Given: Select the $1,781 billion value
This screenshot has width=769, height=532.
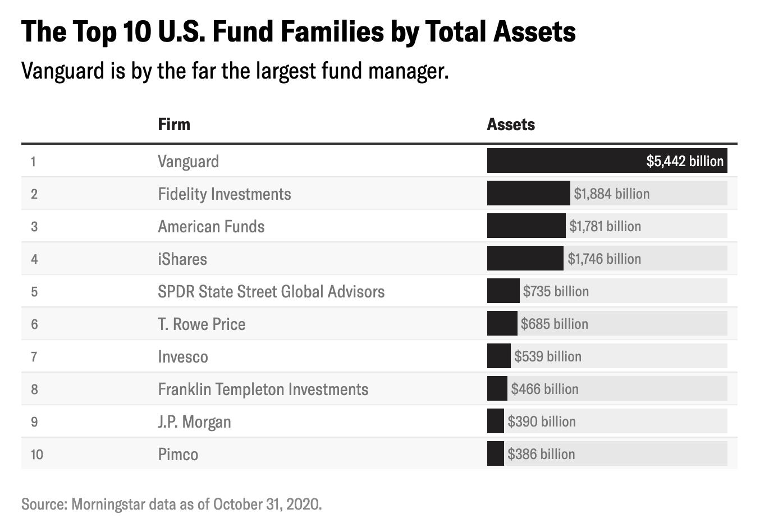Looking at the screenshot, I should [605, 227].
